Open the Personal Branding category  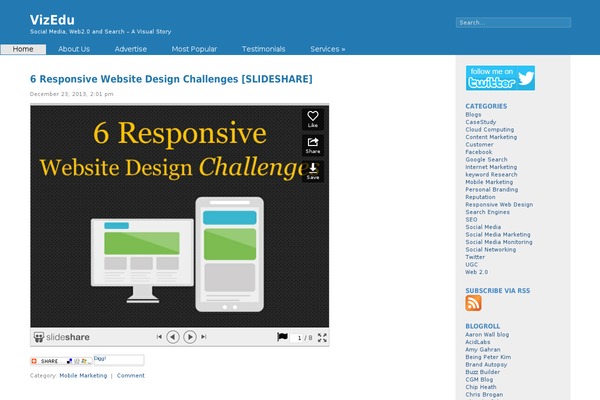point(491,189)
